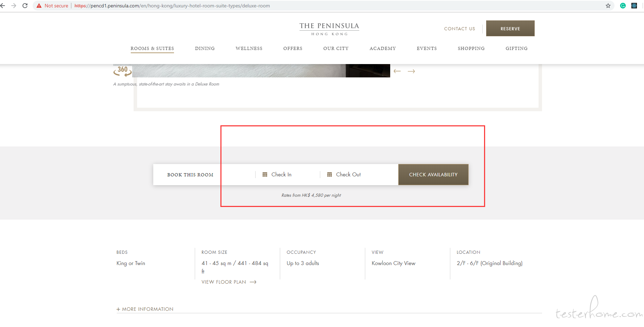Select the Check In date field
The width and height of the screenshot is (644, 327).
(288, 175)
